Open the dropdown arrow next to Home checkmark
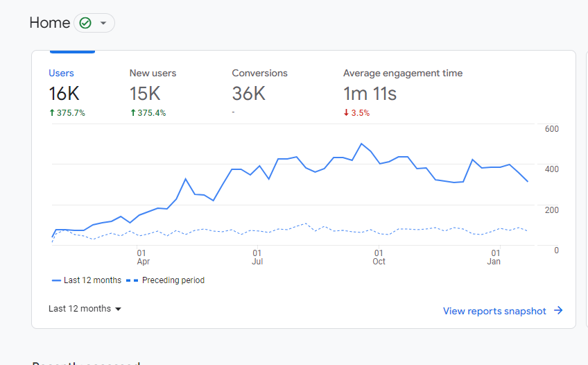Image resolution: width=588 pixels, height=365 pixels. point(103,23)
